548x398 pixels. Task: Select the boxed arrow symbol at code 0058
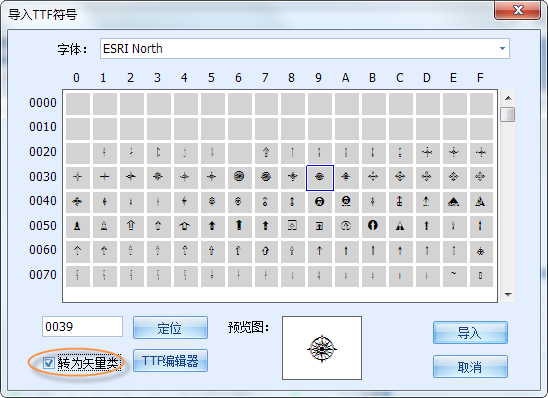click(x=293, y=226)
